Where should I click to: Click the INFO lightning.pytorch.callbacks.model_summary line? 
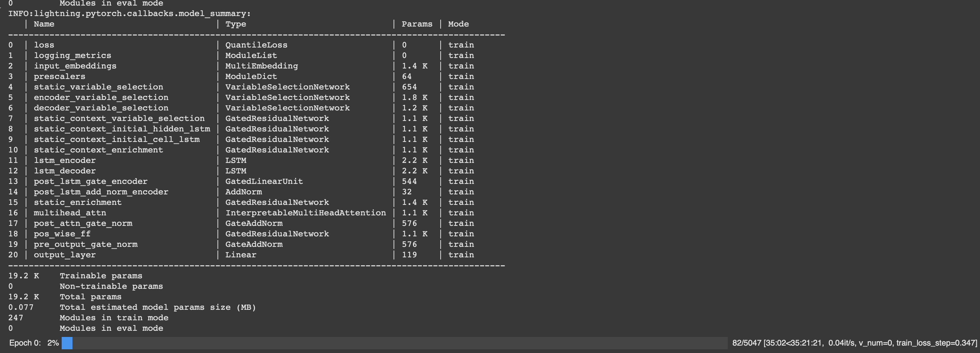pyautogui.click(x=129, y=14)
